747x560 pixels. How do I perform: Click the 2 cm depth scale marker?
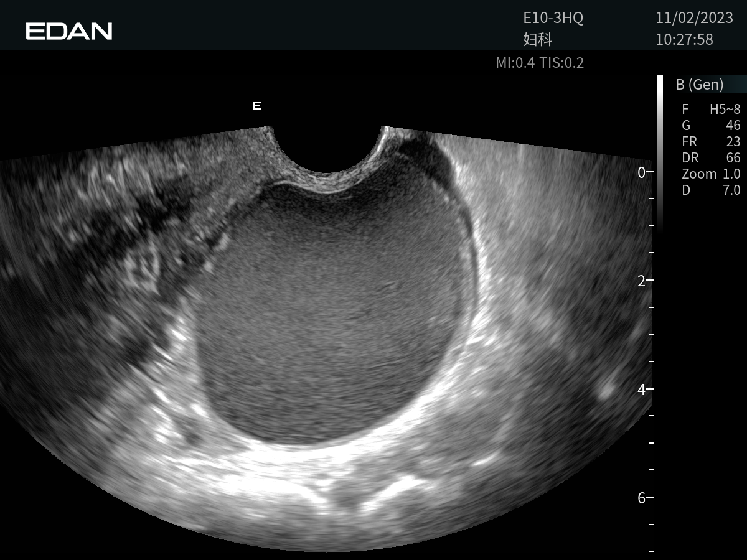coord(642,281)
